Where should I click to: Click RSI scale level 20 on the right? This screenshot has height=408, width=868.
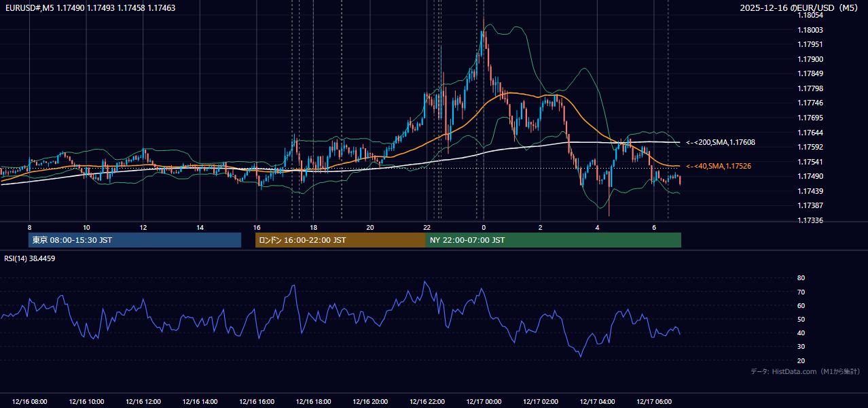801,360
